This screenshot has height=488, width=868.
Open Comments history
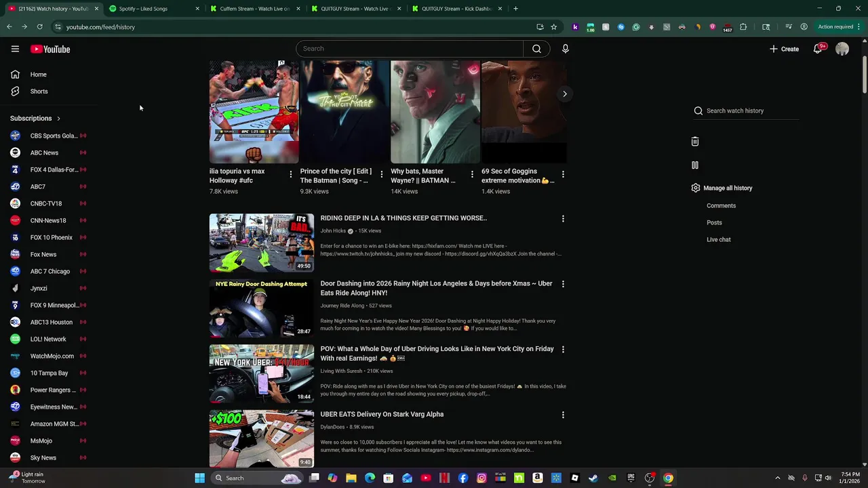click(721, 205)
